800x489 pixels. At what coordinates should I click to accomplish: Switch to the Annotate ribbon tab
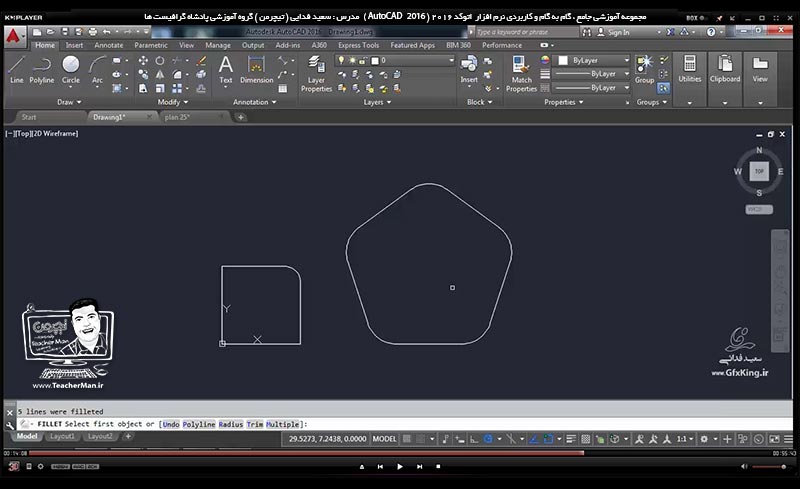click(x=109, y=45)
